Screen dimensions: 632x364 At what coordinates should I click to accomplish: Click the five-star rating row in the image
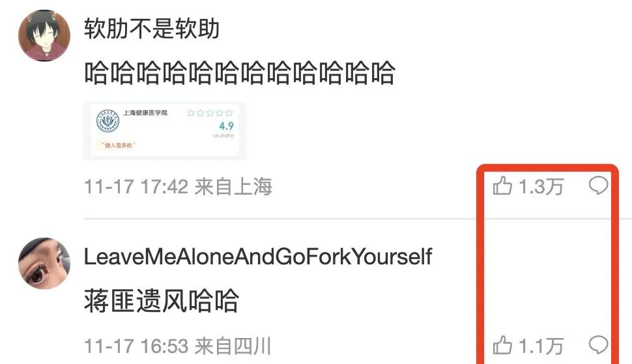tap(210, 113)
